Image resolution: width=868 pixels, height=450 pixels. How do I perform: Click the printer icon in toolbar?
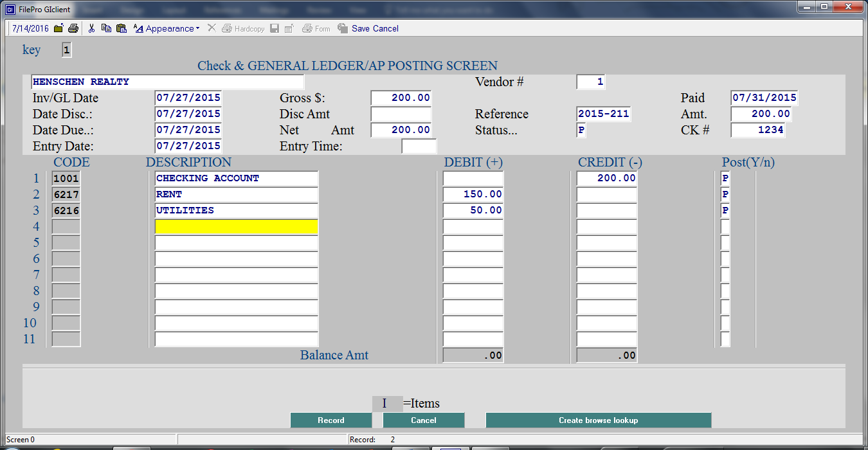(x=73, y=28)
